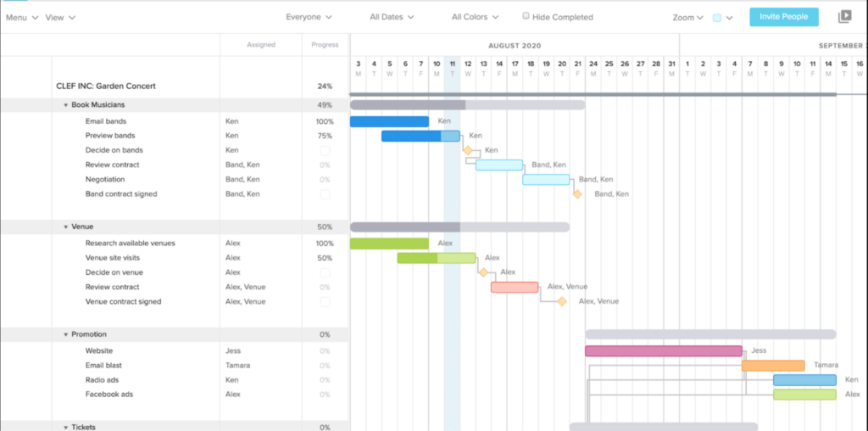Screen dimensions: 868x431
Task: Collapse the Promotion group arrow
Action: point(66,334)
